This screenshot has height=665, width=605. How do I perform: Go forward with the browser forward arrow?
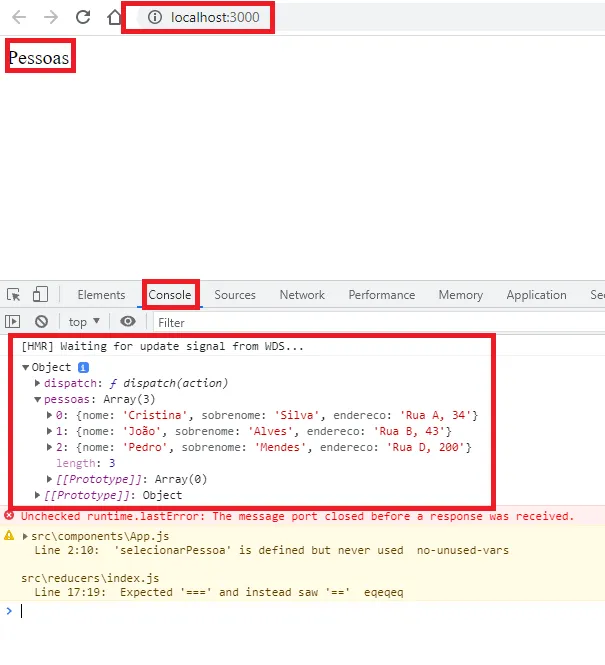click(x=51, y=17)
